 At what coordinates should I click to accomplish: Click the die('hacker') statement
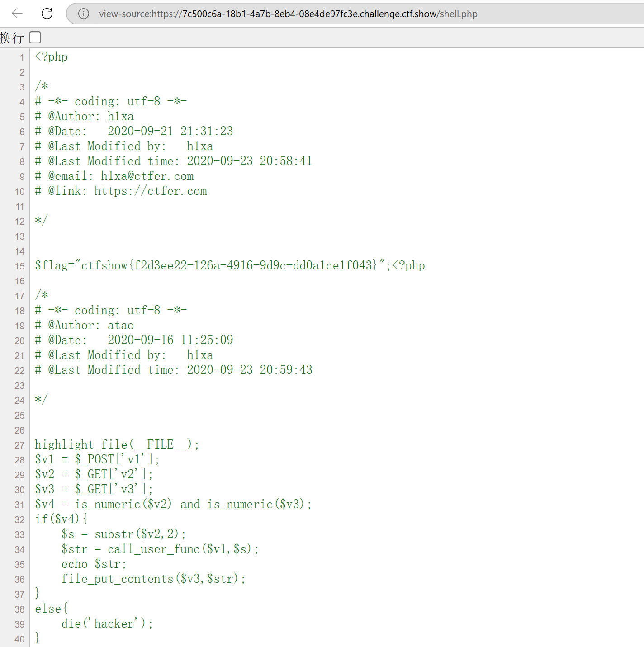[x=107, y=624]
